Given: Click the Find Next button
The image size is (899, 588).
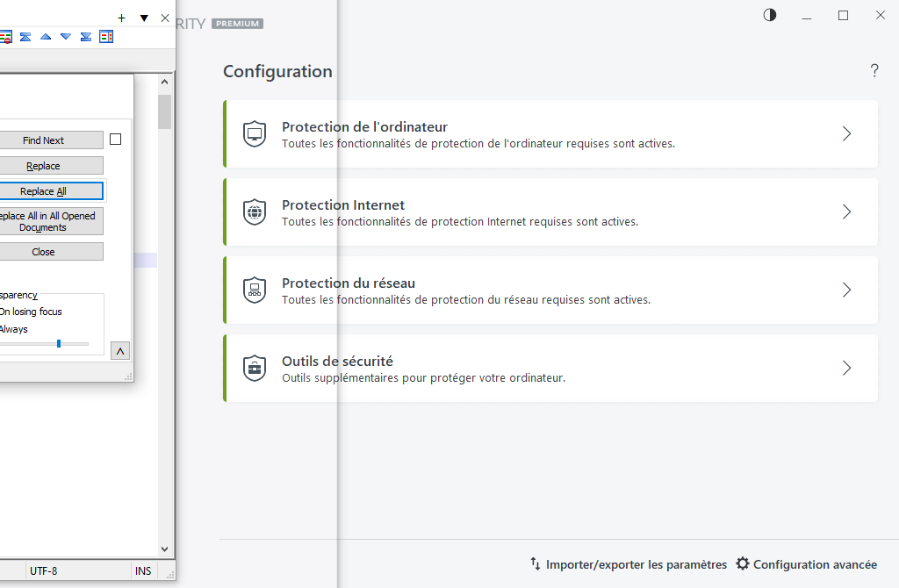Looking at the screenshot, I should pos(43,140).
